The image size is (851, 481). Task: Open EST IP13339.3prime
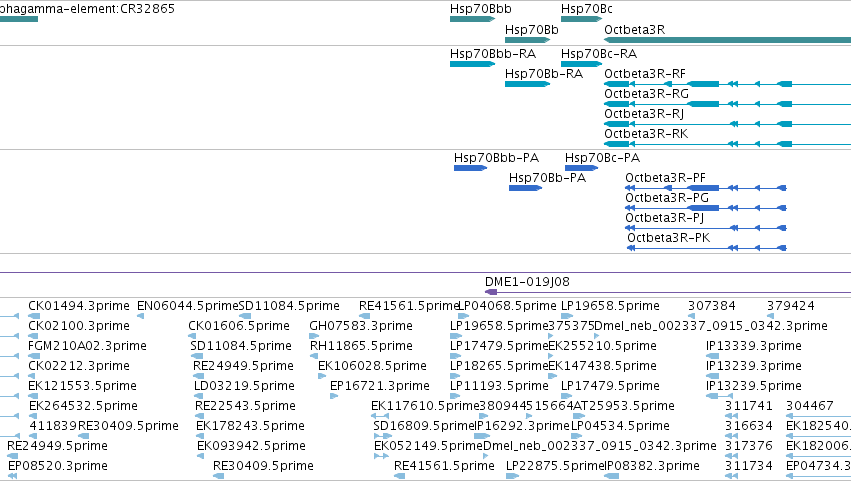click(x=753, y=346)
